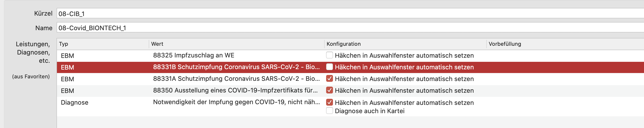Viewport: 644px width, 128px height.
Task: Uncheck auto-check for 88350 Impfzertifikat row
Action: 329,90
